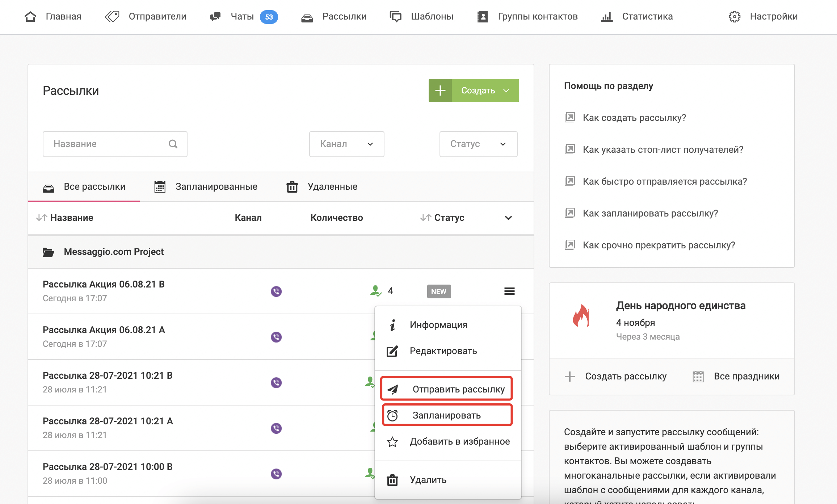Open Рассылка 28-07-2021 10:21 A
837x504 pixels.
(x=108, y=421)
